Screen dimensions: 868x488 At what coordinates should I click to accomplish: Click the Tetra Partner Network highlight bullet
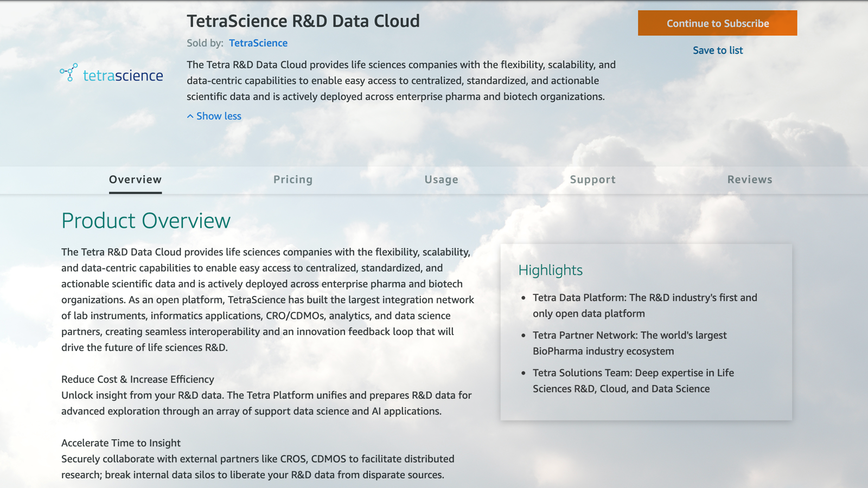[x=629, y=343]
